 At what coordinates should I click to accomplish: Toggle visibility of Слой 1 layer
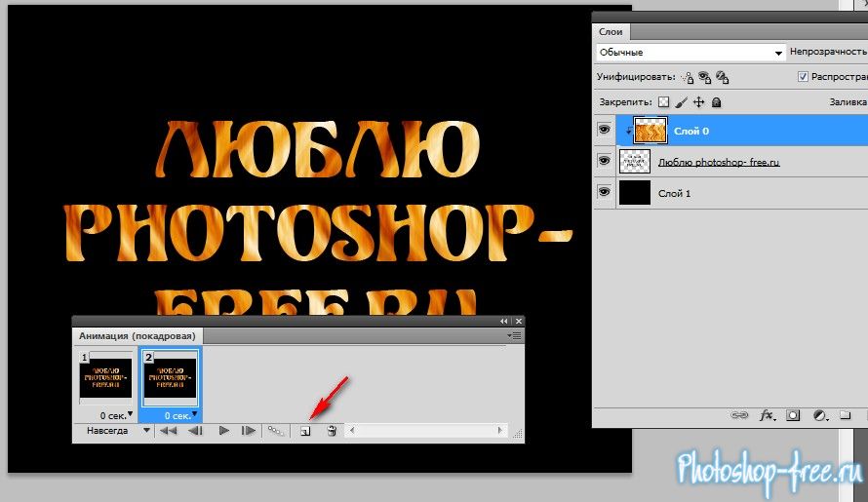[x=604, y=193]
